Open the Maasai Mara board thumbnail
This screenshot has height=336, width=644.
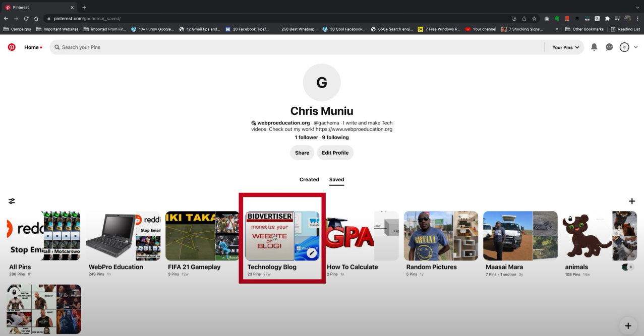(520, 236)
